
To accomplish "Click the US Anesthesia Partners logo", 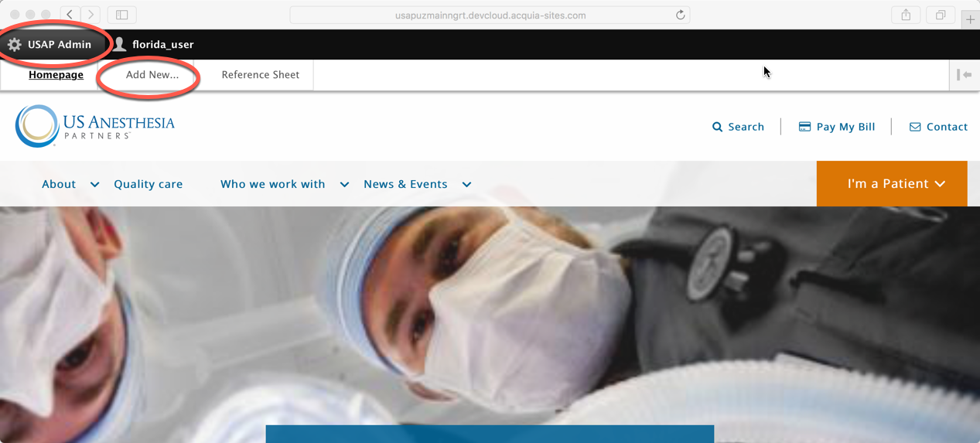I will (95, 126).
